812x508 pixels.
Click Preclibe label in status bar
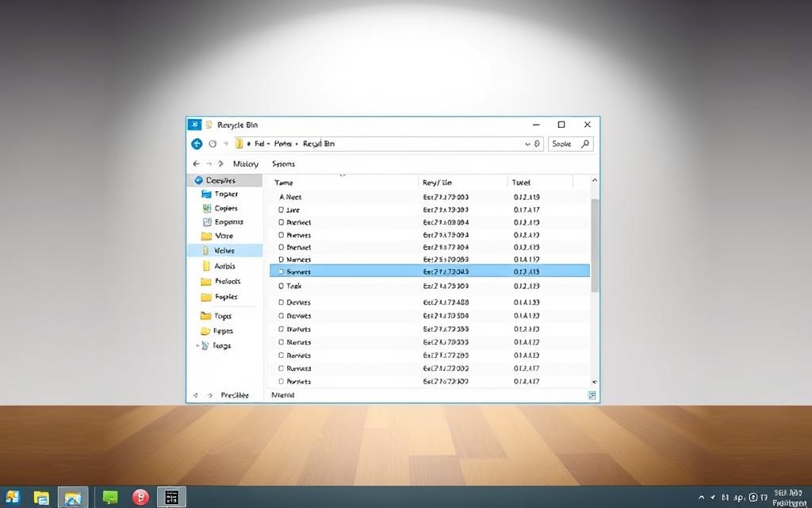pos(235,395)
